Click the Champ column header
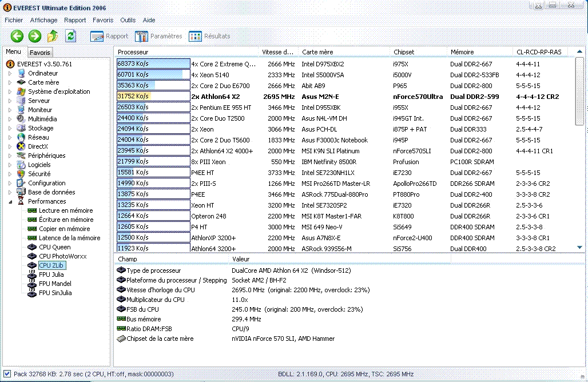The width and height of the screenshot is (588, 382). point(172,259)
